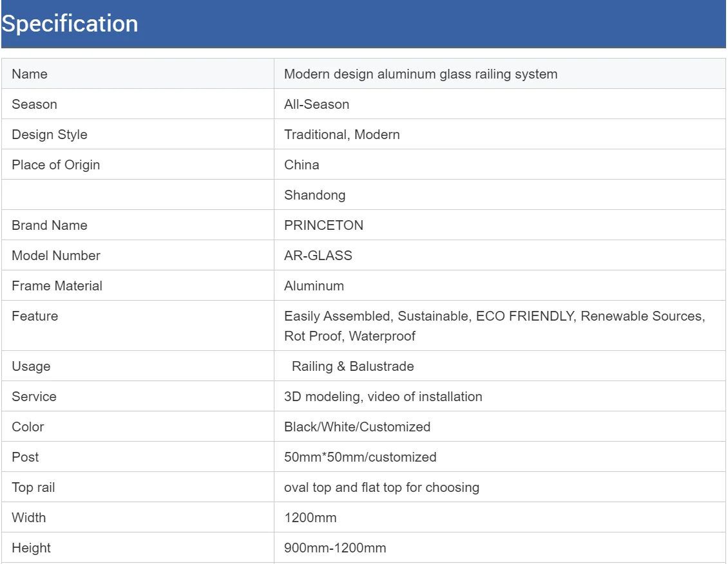Image resolution: width=728 pixels, height=564 pixels.
Task: Click the Frame Material label
Action: pos(57,286)
